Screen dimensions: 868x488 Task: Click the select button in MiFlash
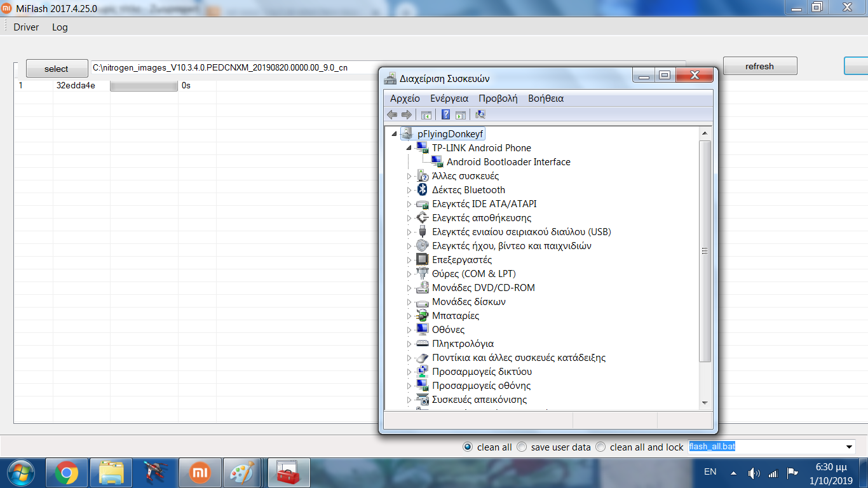[x=57, y=69]
